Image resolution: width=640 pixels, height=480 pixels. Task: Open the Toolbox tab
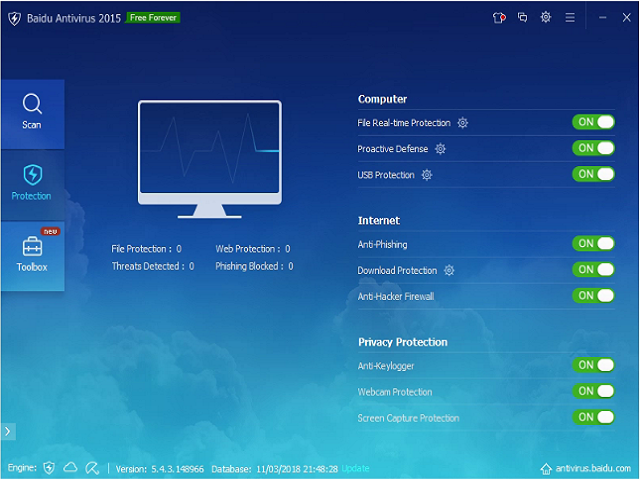[32, 256]
